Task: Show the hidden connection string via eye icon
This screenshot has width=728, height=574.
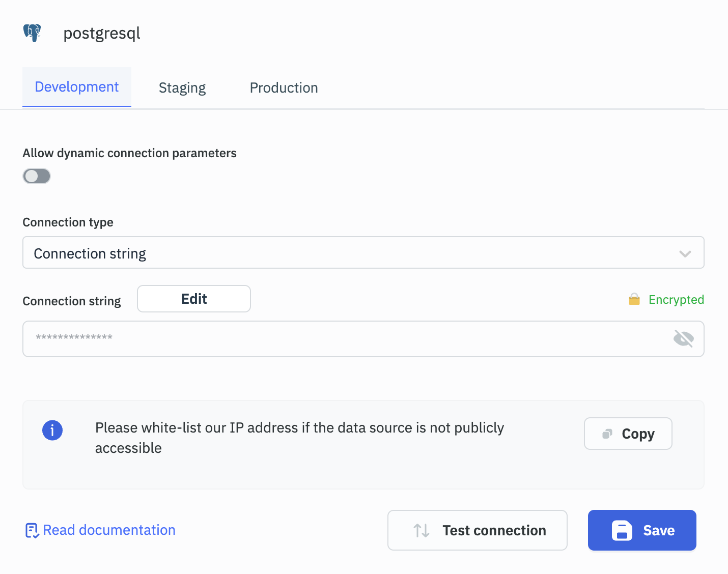Action: [x=683, y=338]
